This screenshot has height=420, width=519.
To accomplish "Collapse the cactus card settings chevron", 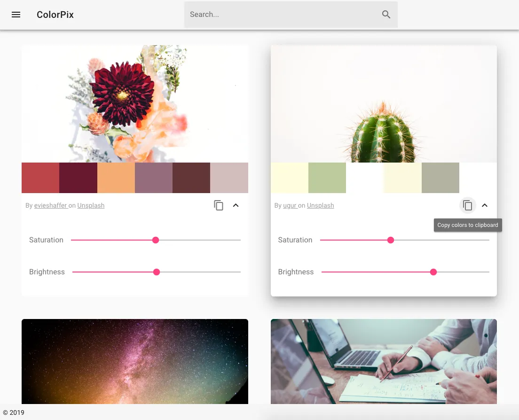I will (485, 205).
